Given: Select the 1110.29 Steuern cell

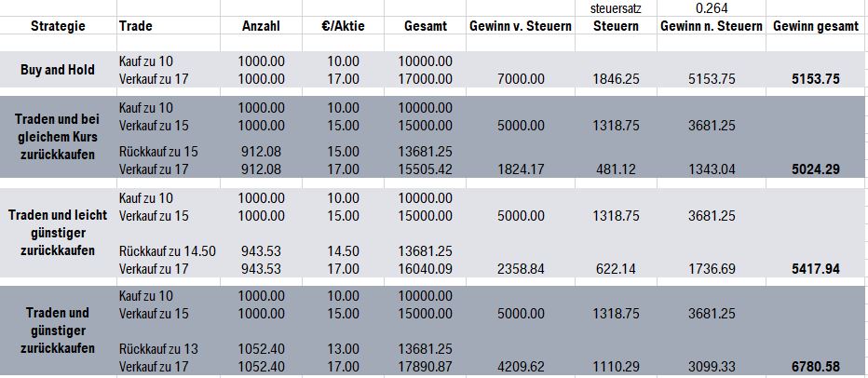Looking at the screenshot, I should coord(616,367).
